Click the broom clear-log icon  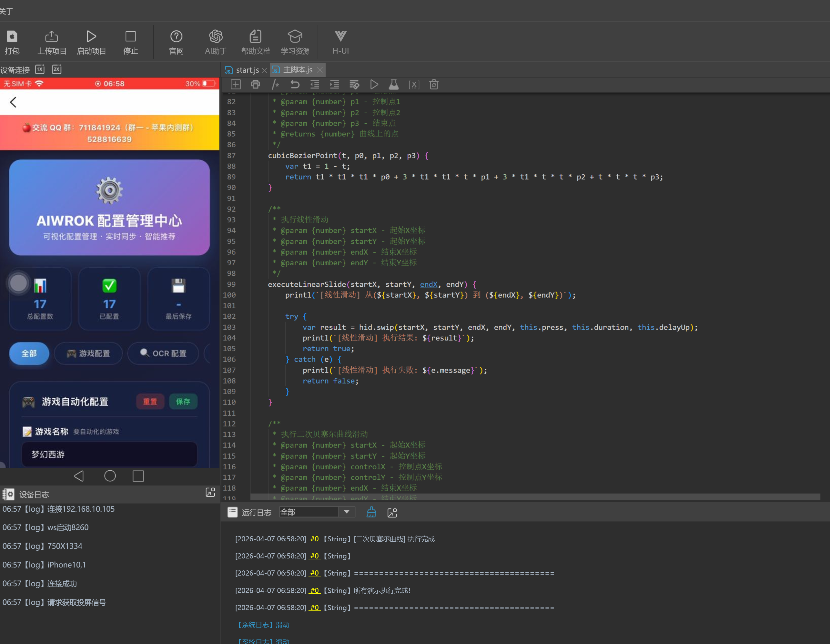point(371,513)
